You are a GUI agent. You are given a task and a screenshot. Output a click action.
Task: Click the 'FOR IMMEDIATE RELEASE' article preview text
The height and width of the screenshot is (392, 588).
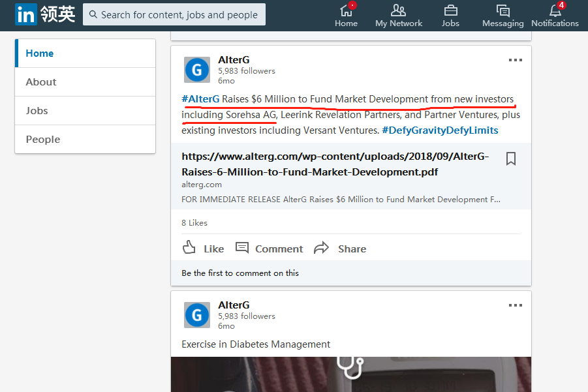point(341,200)
